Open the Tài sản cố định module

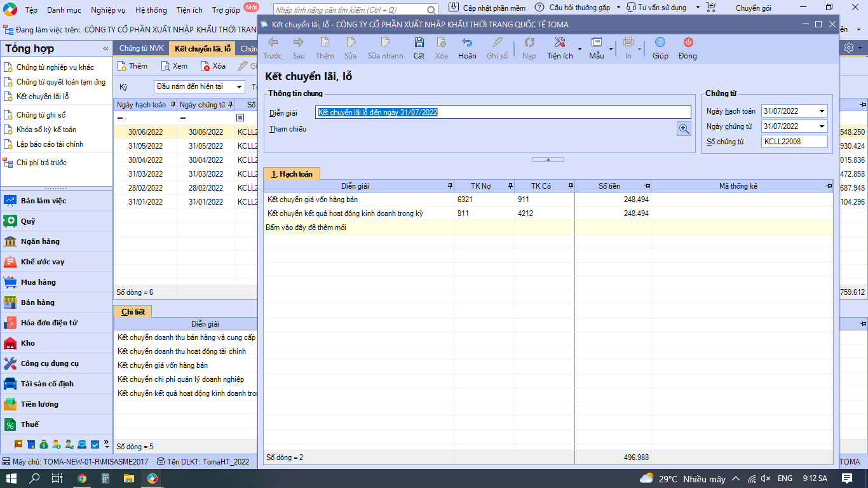(x=57, y=384)
